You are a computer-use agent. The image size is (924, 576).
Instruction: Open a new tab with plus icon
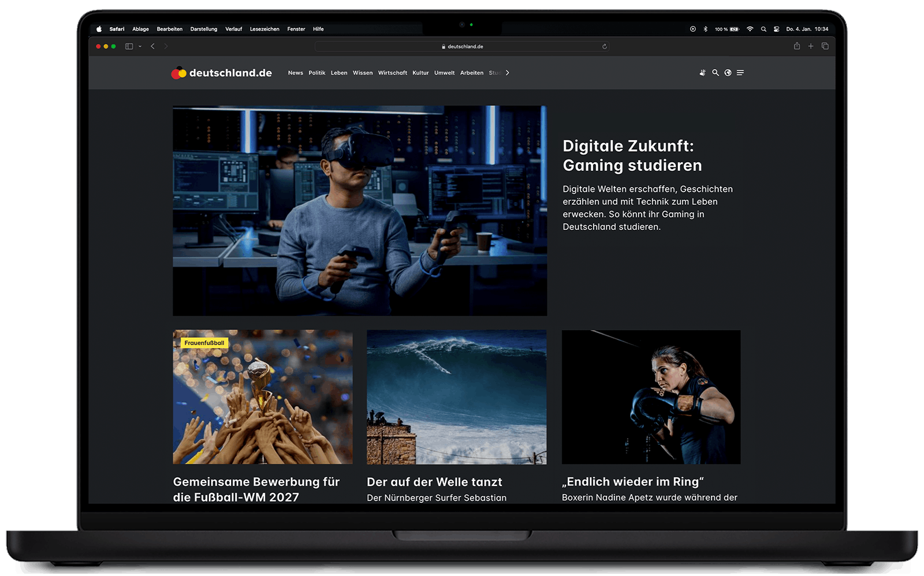coord(811,46)
